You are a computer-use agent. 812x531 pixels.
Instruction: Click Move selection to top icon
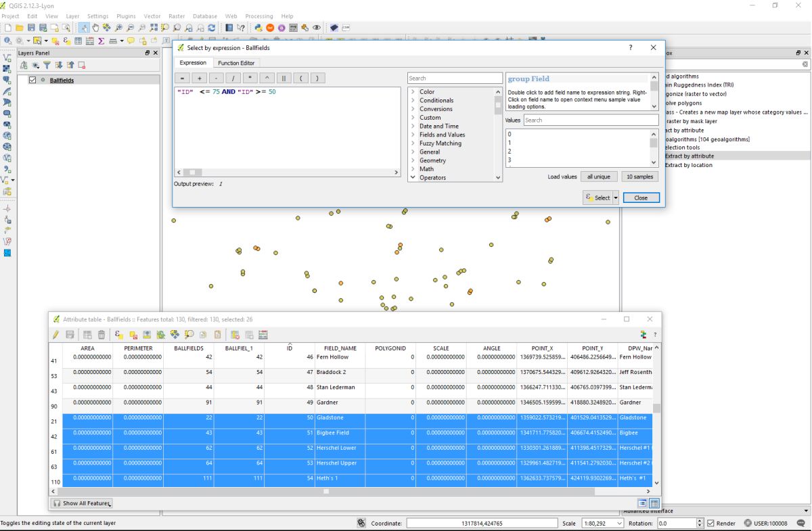(x=147, y=334)
